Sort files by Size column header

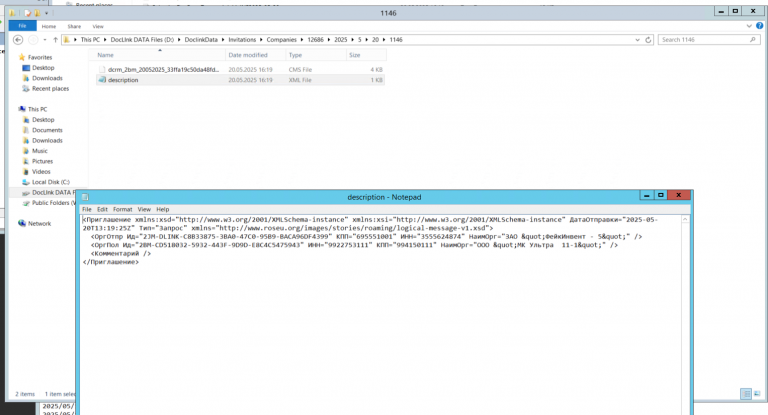point(366,55)
